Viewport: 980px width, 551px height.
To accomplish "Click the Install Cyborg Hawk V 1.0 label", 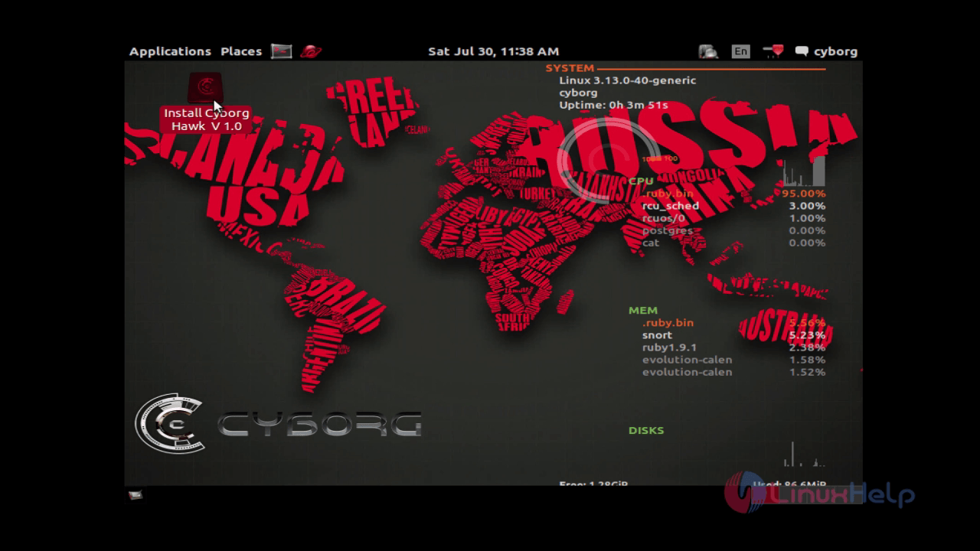I will [206, 119].
